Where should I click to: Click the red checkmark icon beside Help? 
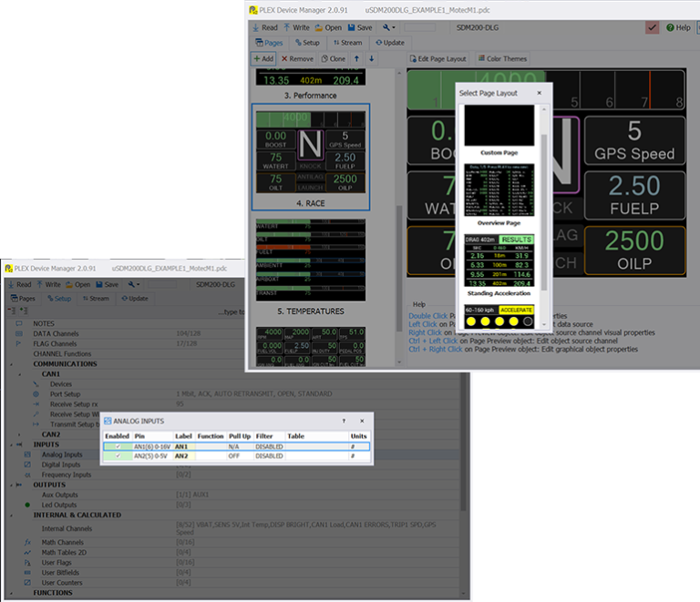point(653,27)
